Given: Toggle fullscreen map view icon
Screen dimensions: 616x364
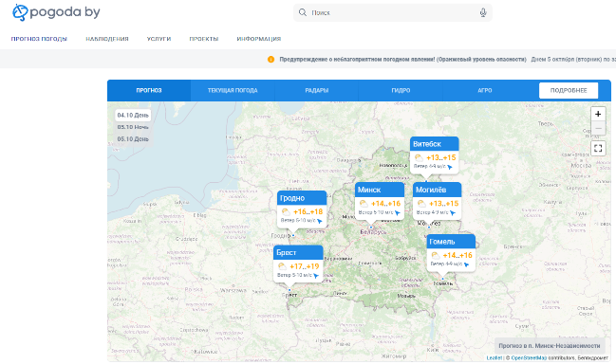Looking at the screenshot, I should 598,148.
